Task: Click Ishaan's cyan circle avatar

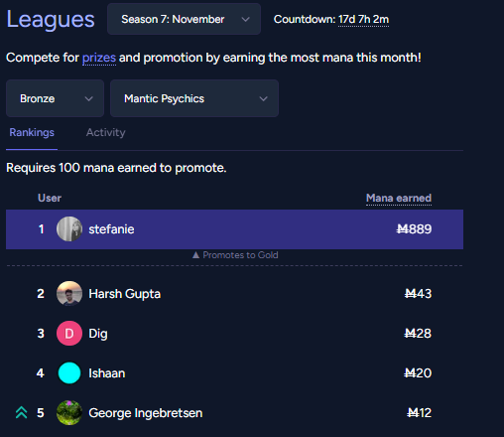Action: 69,373
